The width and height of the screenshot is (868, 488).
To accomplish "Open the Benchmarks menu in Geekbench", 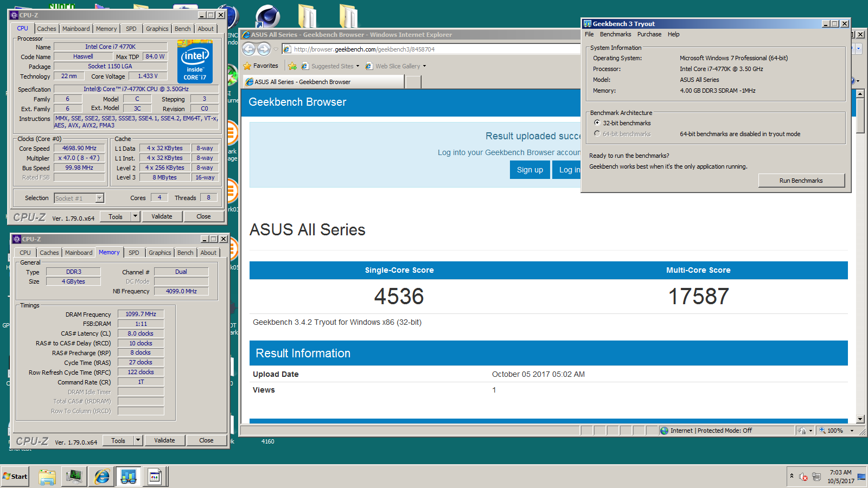I will [615, 34].
